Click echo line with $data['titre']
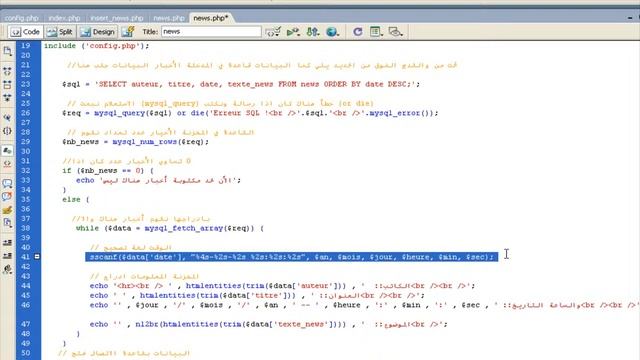640x360 pixels. click(257, 295)
